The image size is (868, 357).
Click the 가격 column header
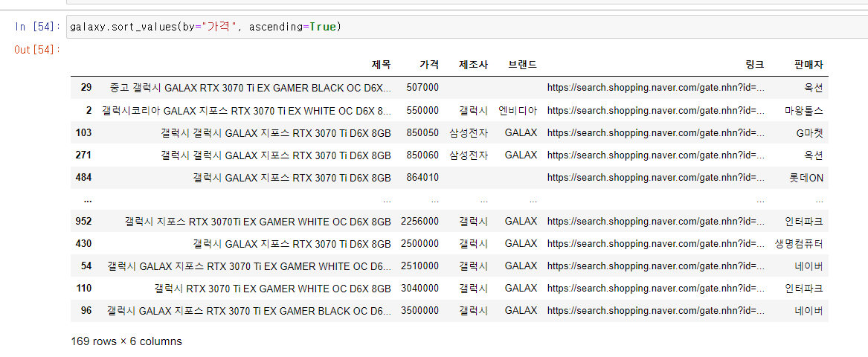click(429, 65)
